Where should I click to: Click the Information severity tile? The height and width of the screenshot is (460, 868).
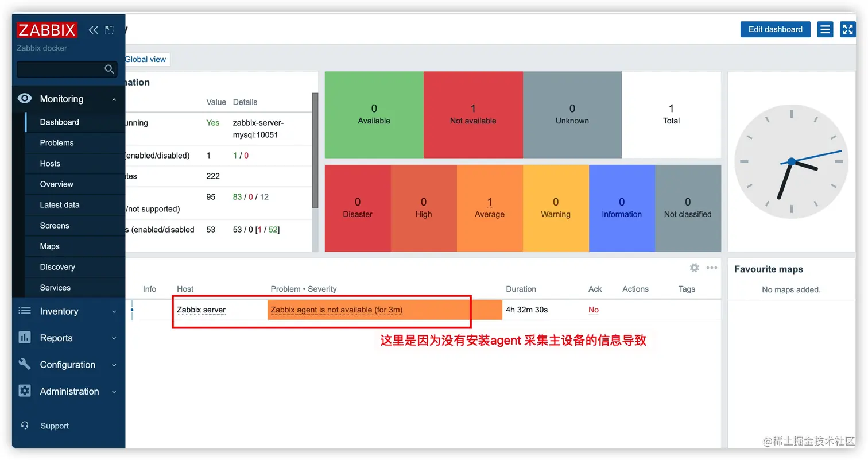coord(622,208)
